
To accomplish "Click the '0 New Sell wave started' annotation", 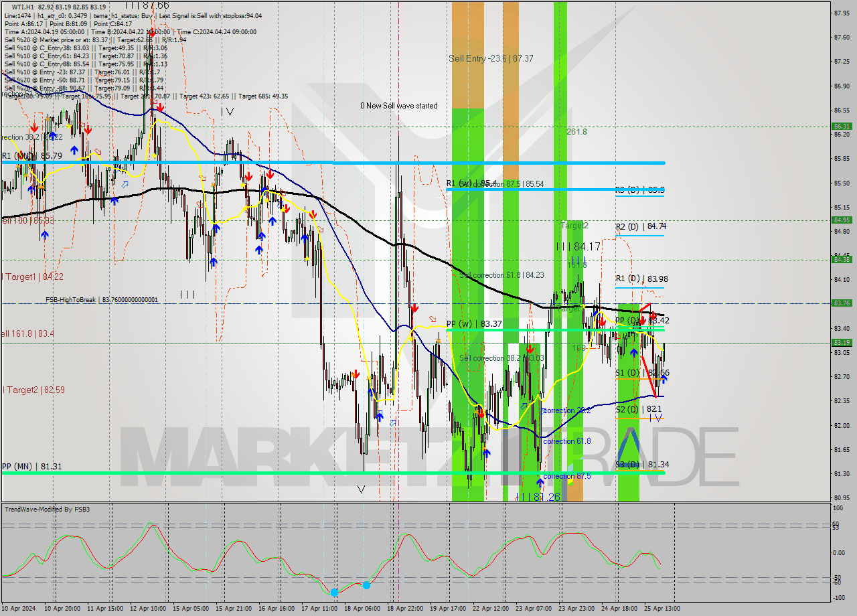I will click(399, 106).
